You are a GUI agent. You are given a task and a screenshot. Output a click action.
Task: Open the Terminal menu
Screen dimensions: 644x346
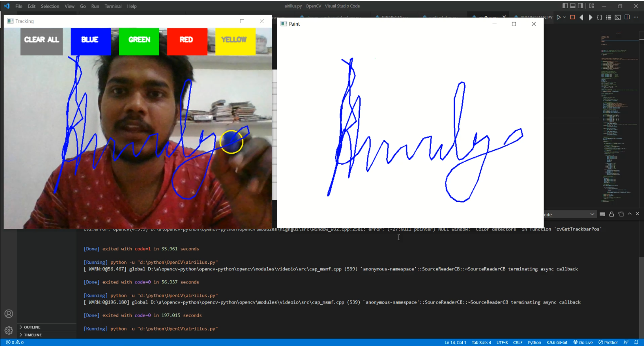pos(113,6)
